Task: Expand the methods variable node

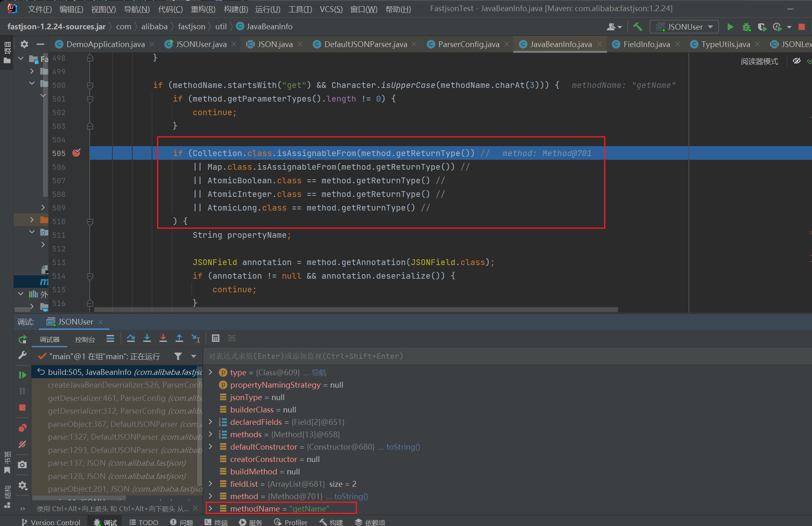Action: point(211,434)
